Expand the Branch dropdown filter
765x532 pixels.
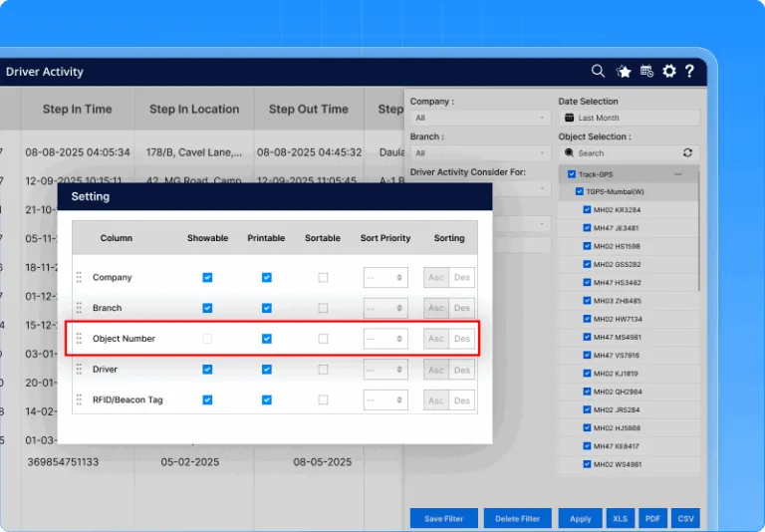[480, 153]
